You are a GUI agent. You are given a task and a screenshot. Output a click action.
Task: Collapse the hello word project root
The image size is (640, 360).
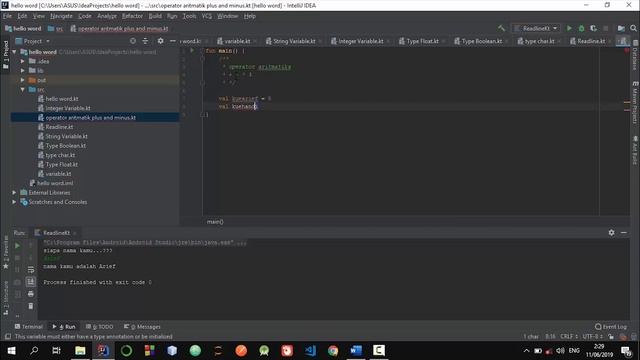click(15, 52)
